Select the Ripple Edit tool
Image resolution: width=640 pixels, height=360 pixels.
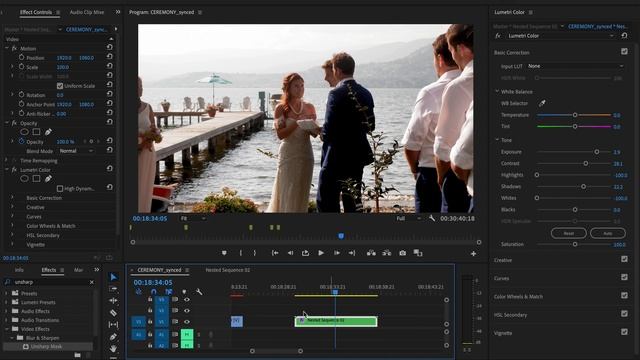(113, 301)
